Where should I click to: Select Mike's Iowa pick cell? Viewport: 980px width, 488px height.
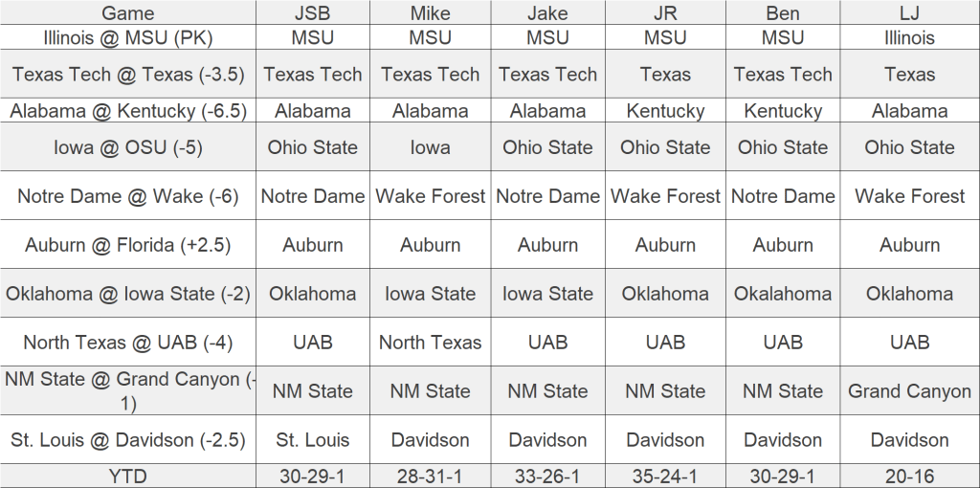[431, 147]
